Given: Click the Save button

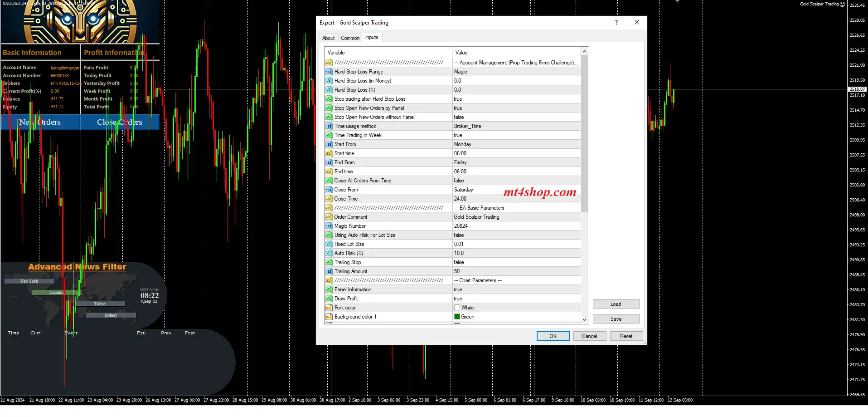Looking at the screenshot, I should point(616,319).
